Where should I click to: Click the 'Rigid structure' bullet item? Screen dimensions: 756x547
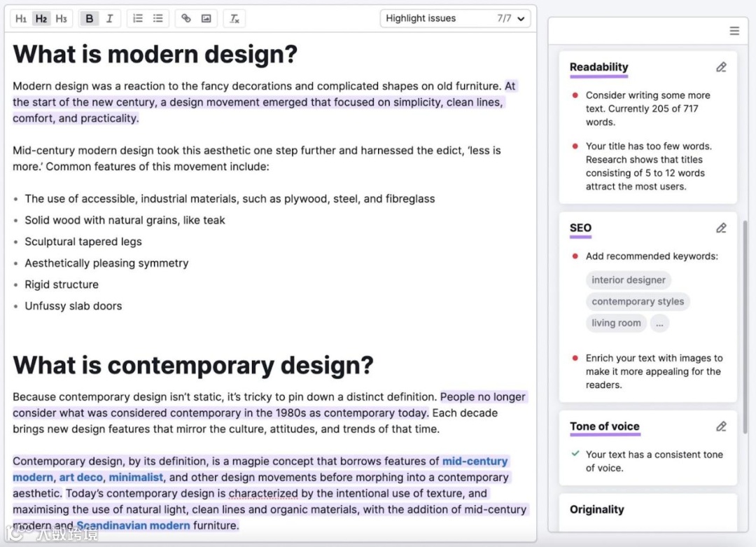click(62, 284)
